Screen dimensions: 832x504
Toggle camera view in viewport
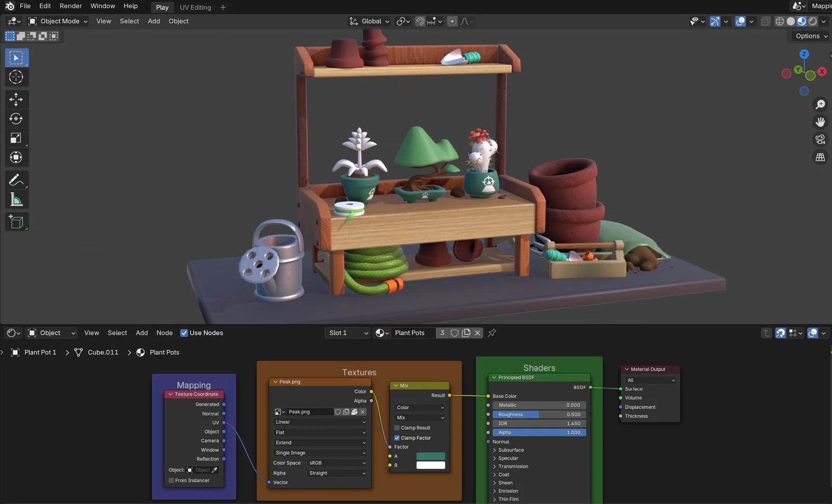click(820, 139)
